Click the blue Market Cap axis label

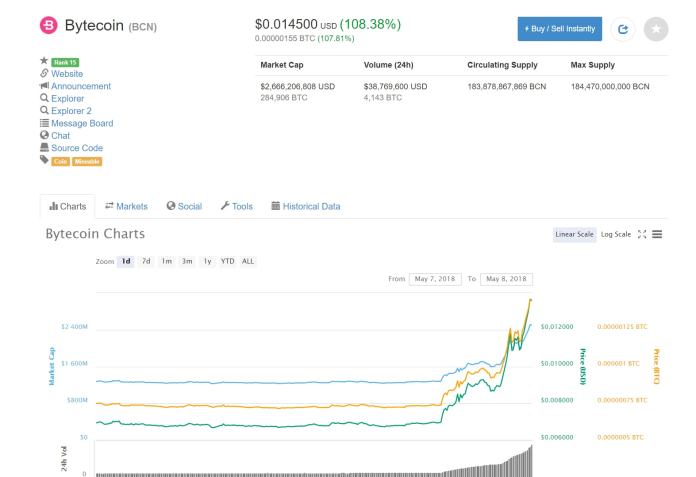click(x=51, y=366)
